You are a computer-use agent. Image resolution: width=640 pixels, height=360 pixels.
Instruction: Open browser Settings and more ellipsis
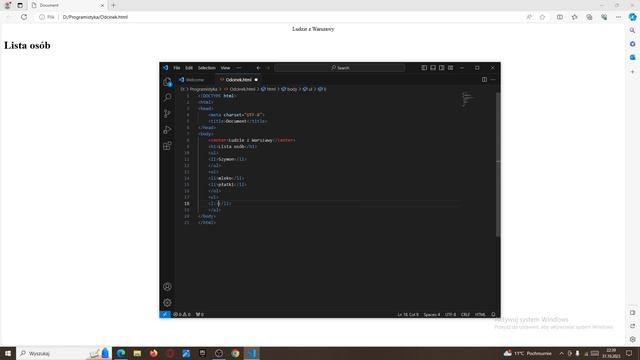coord(618,17)
